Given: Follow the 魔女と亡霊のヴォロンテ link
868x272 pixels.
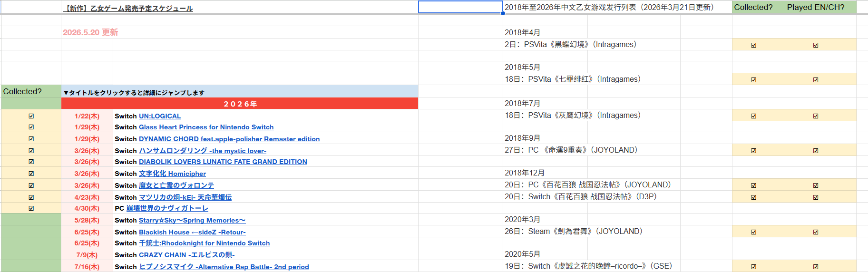Looking at the screenshot, I should 176,185.
